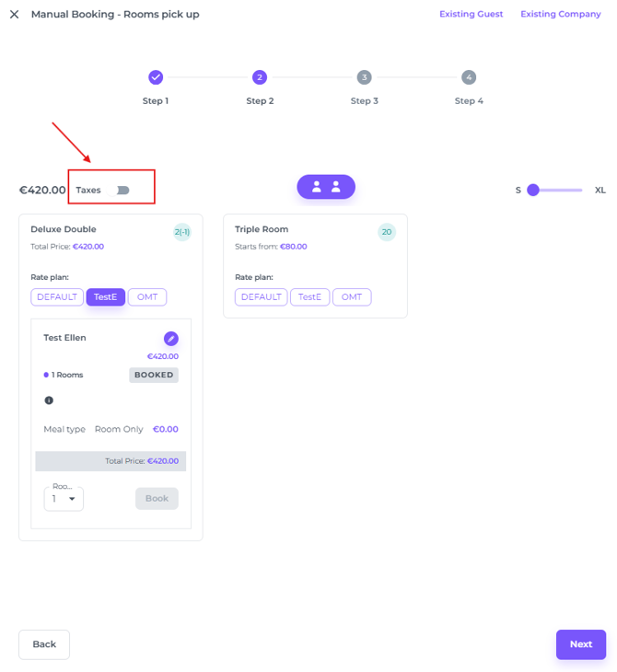Click the two-guests occupancy icon button
Screen dimensions: 617x672
coord(325,187)
